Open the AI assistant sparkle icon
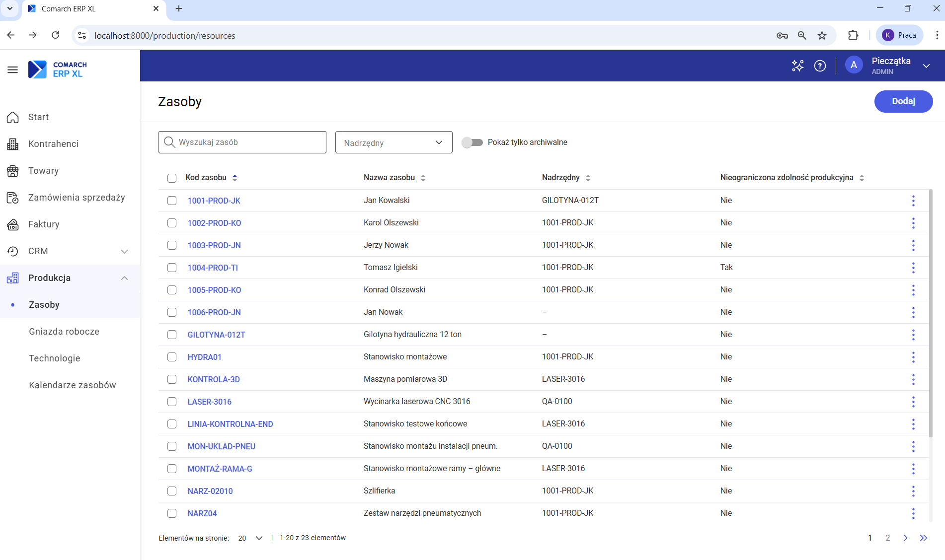Screen dimensions: 945x560 pos(797,66)
